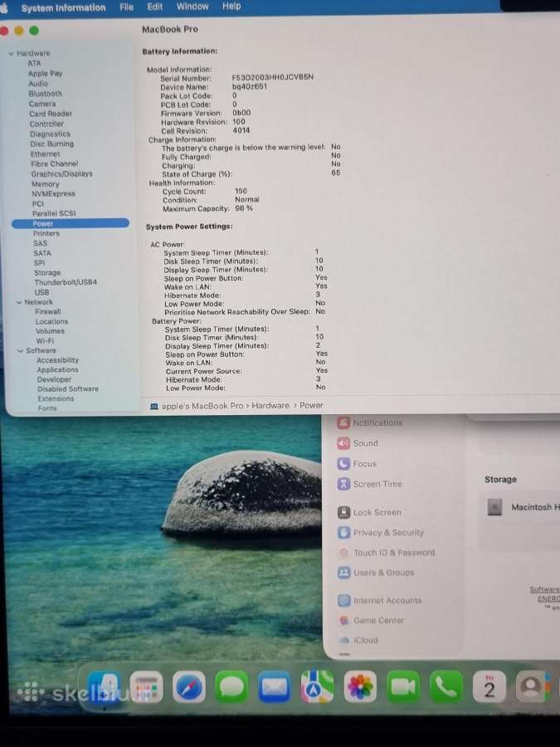Select NVMExpress in the sidebar
Viewport: 560px width, 747px height.
[53, 194]
